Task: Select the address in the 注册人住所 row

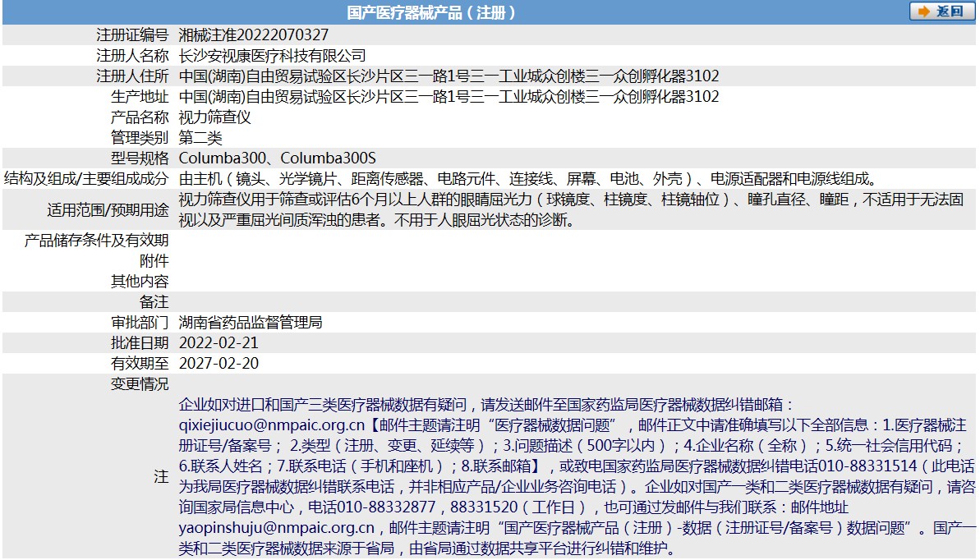Action: (449, 76)
